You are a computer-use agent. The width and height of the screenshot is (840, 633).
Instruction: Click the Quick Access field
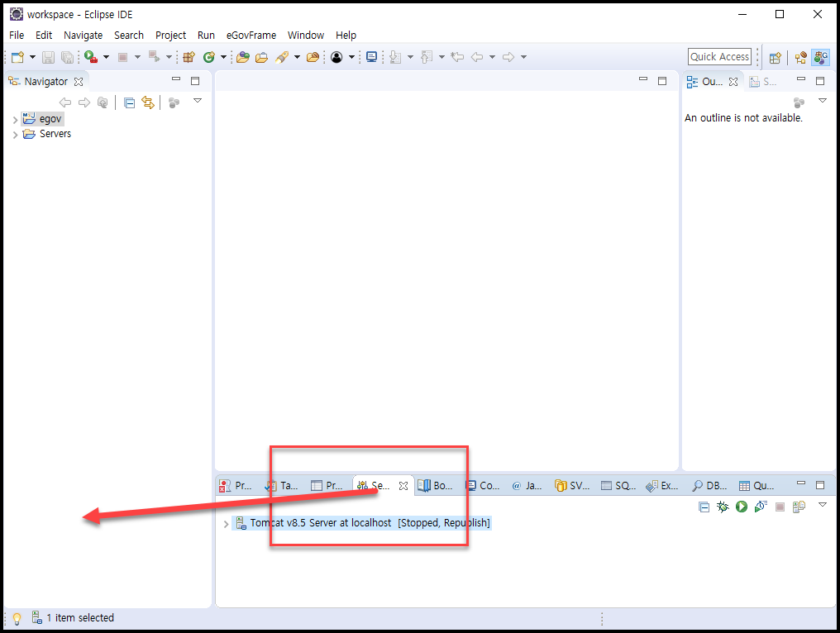pyautogui.click(x=719, y=56)
